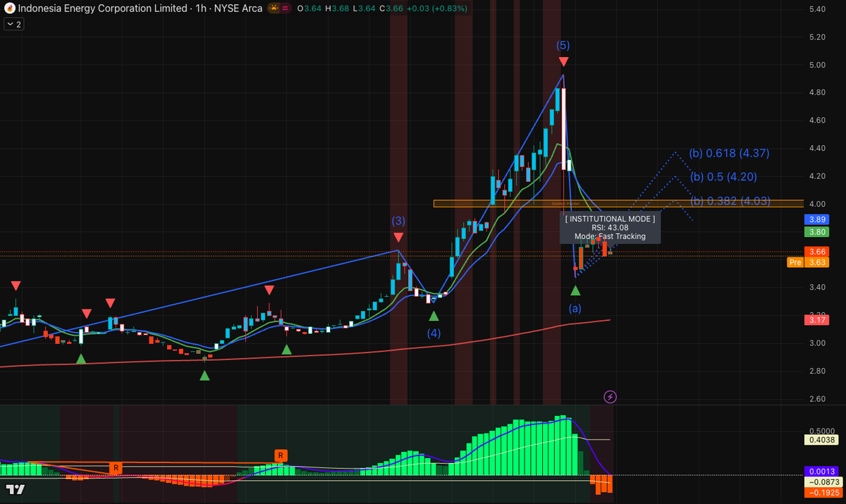Click the Indonesia Energy flame logo icon

point(9,8)
